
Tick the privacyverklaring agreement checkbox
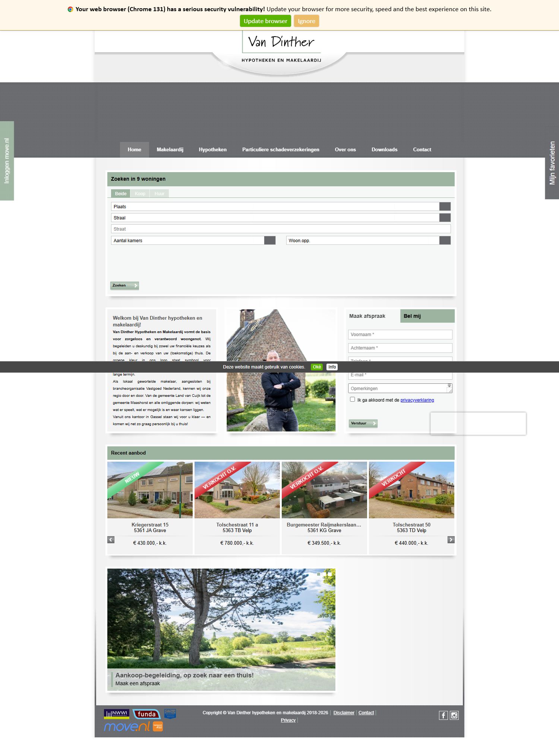coord(352,399)
